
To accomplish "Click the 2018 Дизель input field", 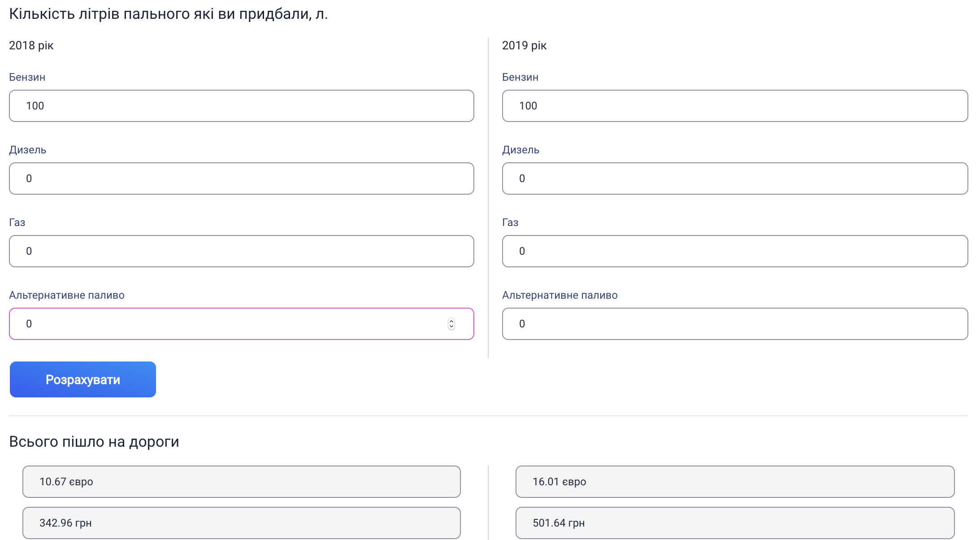I will click(x=241, y=179).
